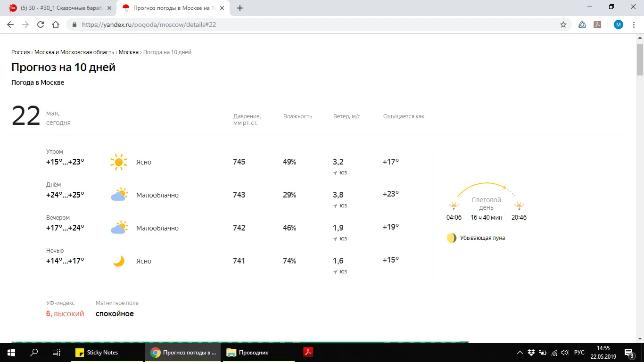Bookmark this page with star icon
This screenshot has height=362, width=644.
click(563, 25)
